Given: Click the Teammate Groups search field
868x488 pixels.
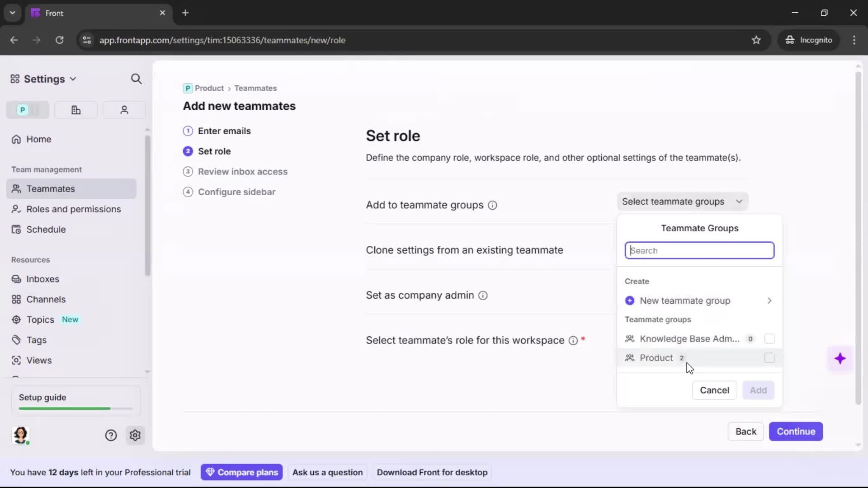Looking at the screenshot, I should coord(699,250).
